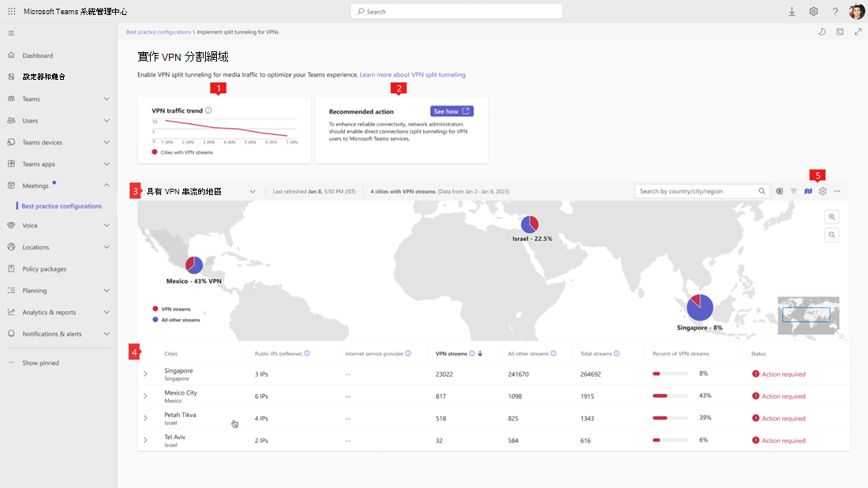Click VPN traffic trend info icon
This screenshot has width=868, height=488.
click(x=208, y=111)
